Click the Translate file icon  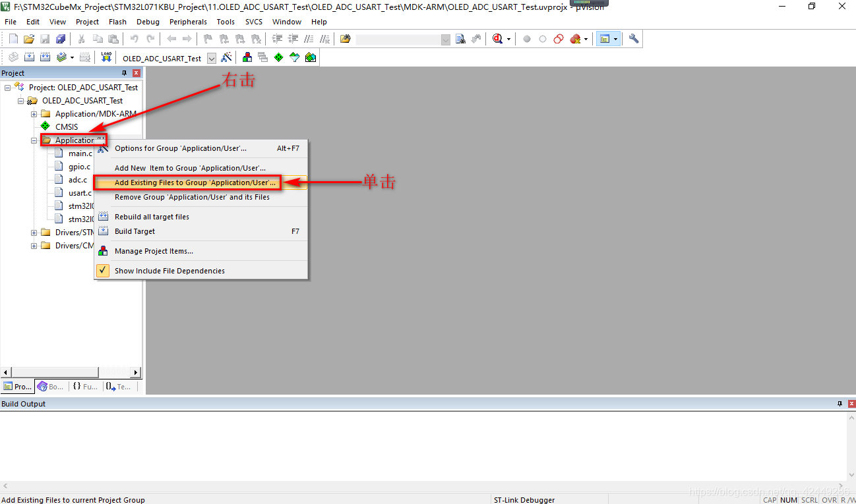point(13,57)
